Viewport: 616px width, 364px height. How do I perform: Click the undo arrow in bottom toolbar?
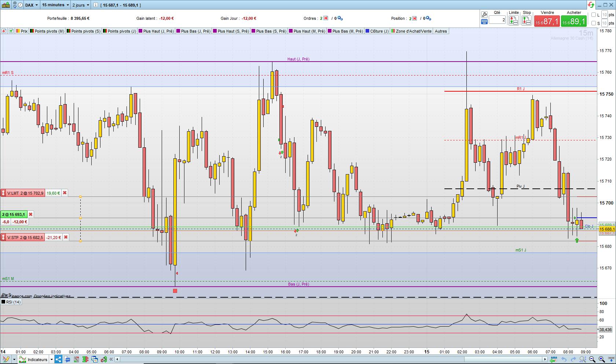(x=564, y=360)
